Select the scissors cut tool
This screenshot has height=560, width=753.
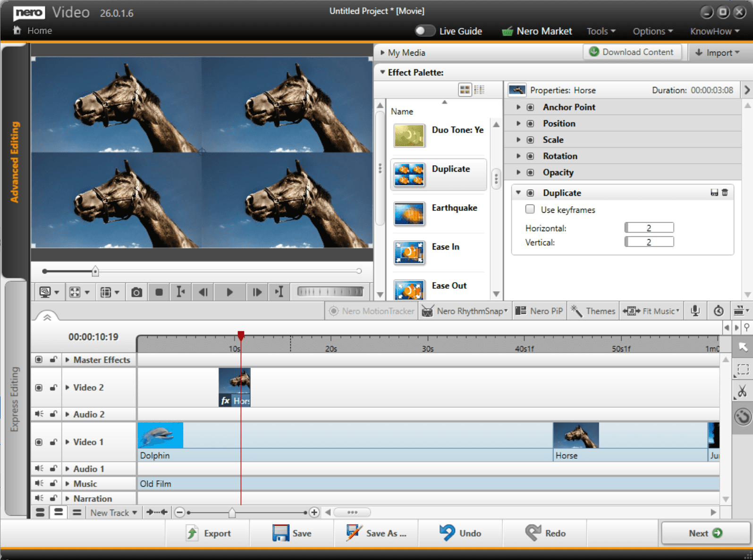743,391
